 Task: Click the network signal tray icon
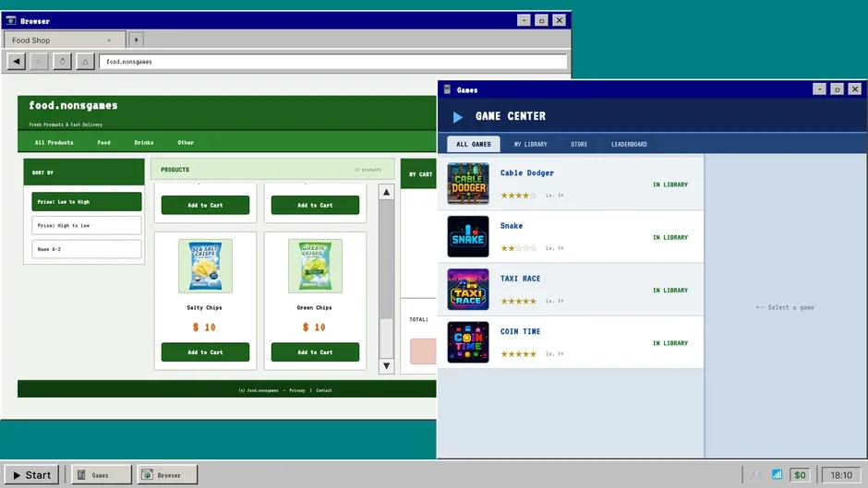click(x=778, y=474)
